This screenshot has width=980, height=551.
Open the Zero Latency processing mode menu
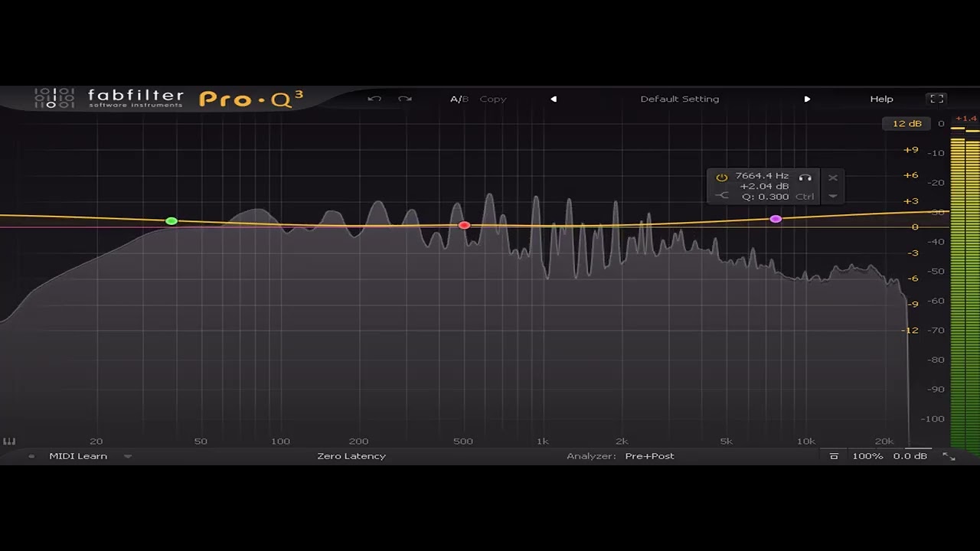[351, 456]
